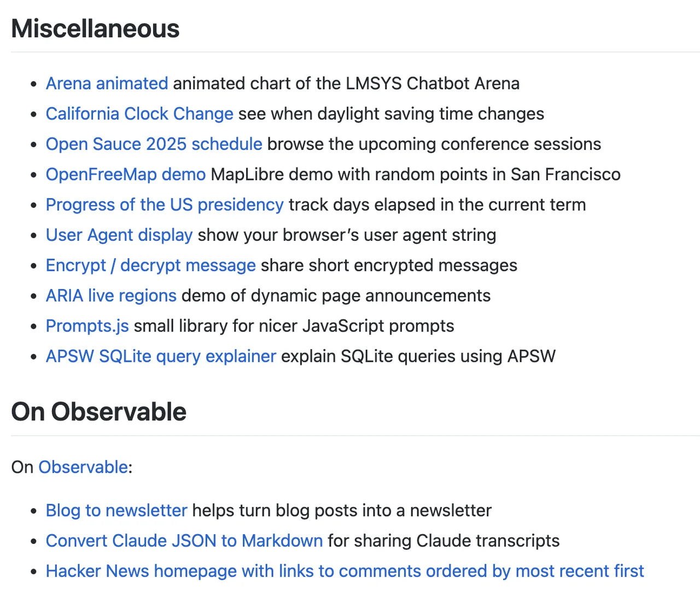Open Hacker News homepage comments link
Image resolution: width=700 pixels, height=591 pixels.
[345, 571]
